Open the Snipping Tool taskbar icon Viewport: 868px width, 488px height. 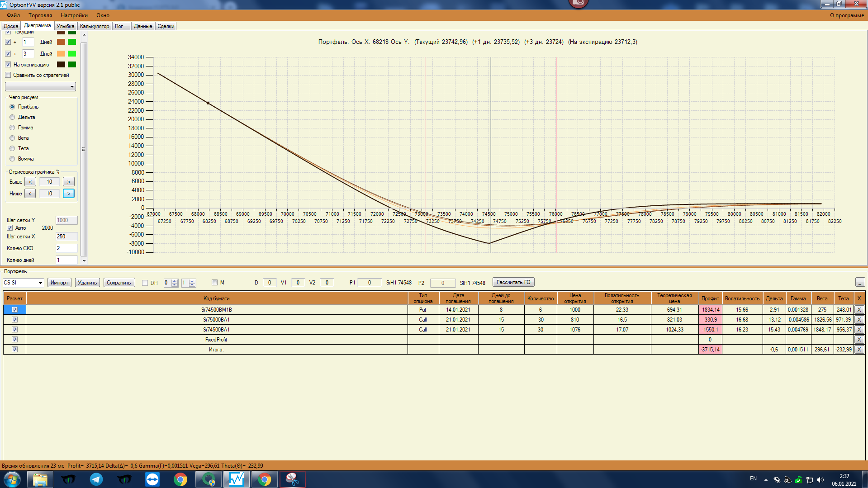[293, 479]
